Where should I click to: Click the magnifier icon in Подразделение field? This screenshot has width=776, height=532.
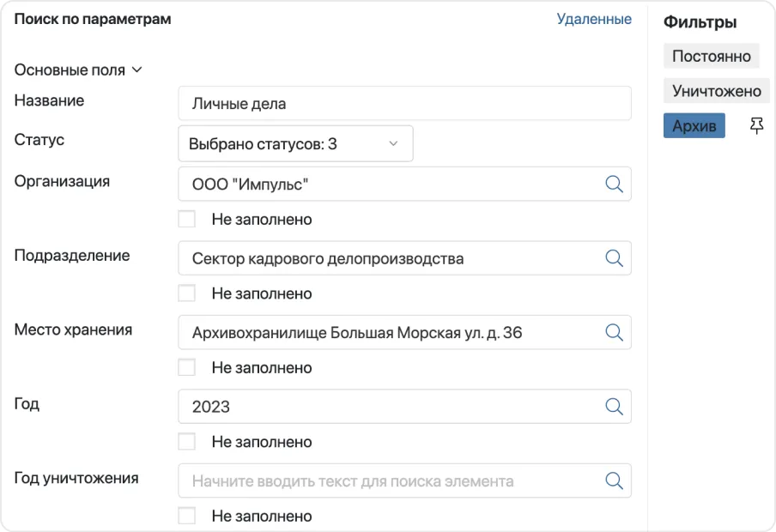tap(614, 258)
